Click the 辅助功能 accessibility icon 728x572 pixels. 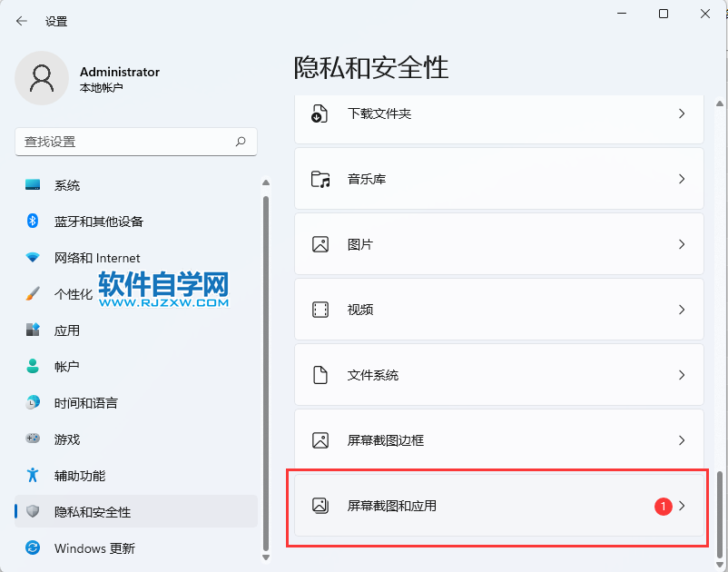pyautogui.click(x=33, y=476)
